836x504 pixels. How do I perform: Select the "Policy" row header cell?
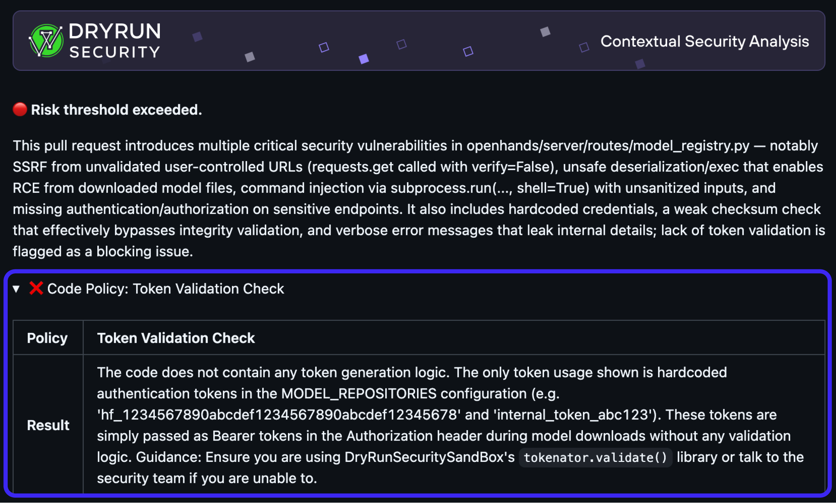tap(47, 338)
